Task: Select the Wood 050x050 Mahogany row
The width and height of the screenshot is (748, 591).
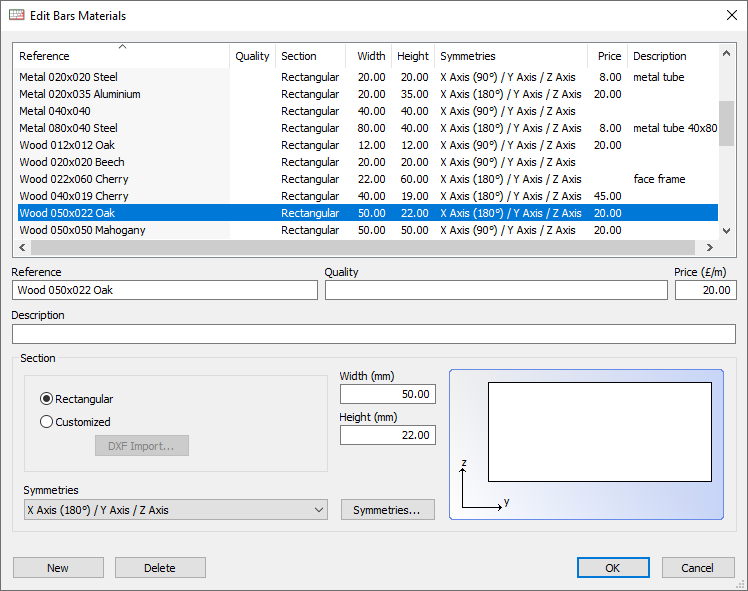Action: coord(368,230)
